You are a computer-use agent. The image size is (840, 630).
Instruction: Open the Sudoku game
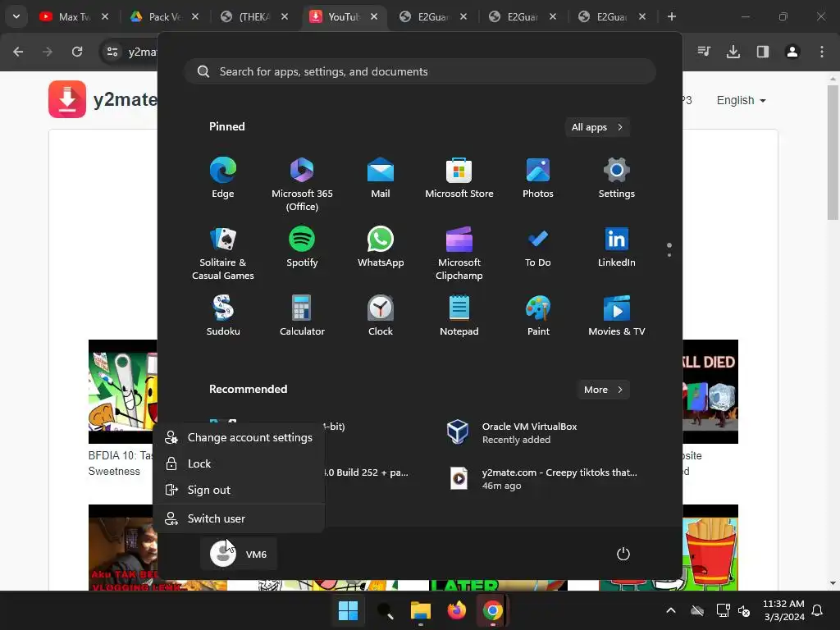click(x=223, y=316)
